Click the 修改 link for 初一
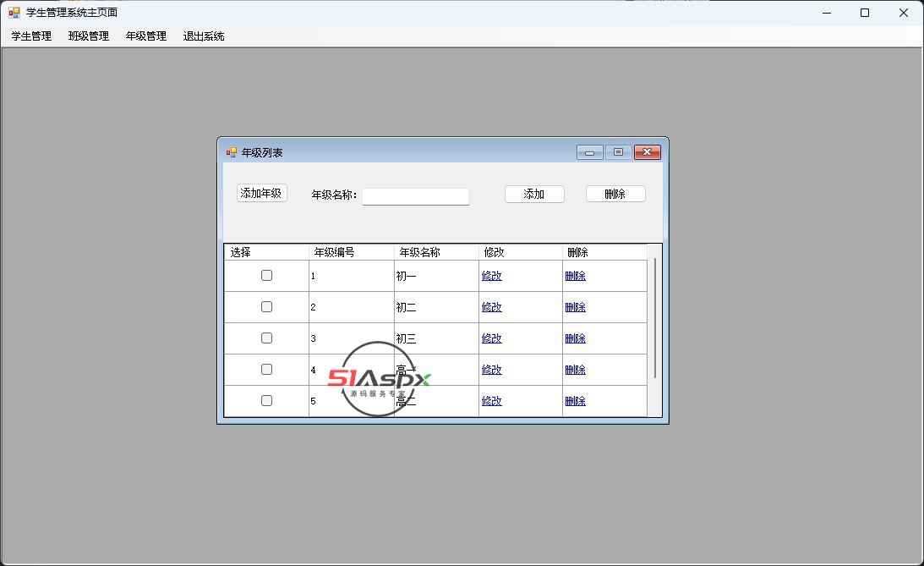Viewport: 924px width, 566px height. [x=491, y=276]
